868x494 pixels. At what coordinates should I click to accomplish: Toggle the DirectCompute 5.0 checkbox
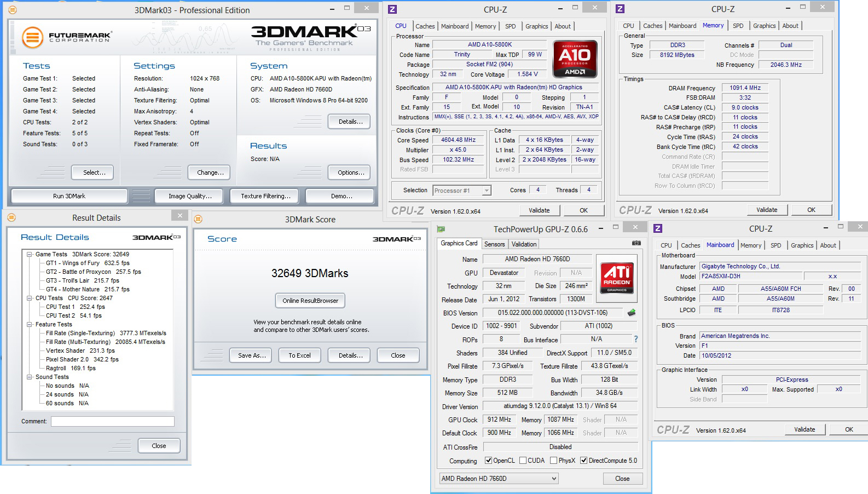[x=584, y=461]
